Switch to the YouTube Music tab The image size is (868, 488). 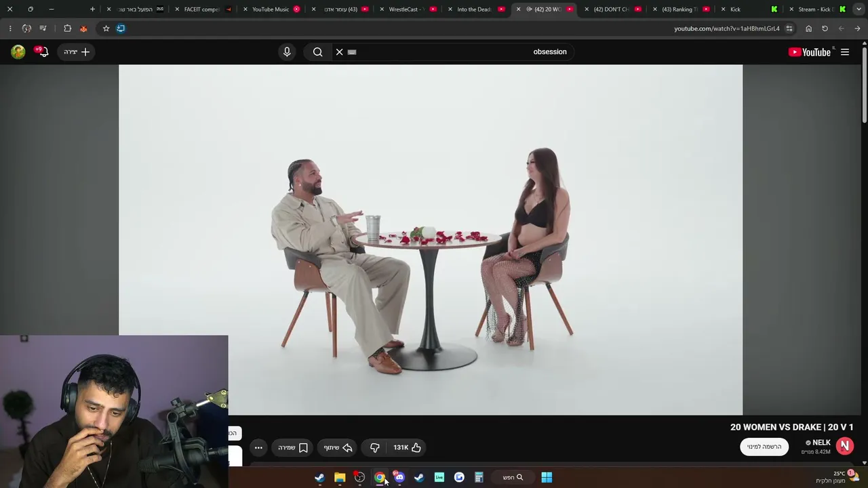pos(271,9)
